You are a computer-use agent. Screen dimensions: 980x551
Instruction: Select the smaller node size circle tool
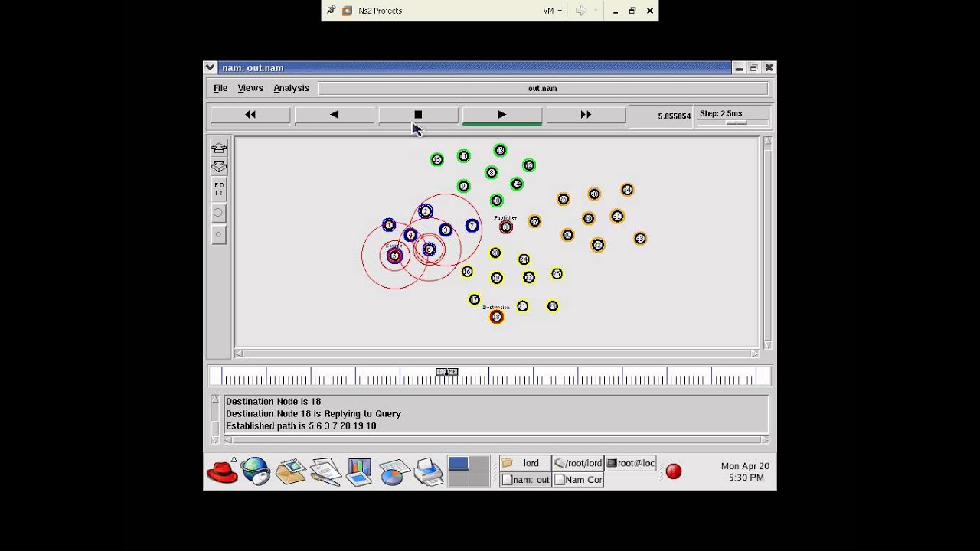pos(219,234)
